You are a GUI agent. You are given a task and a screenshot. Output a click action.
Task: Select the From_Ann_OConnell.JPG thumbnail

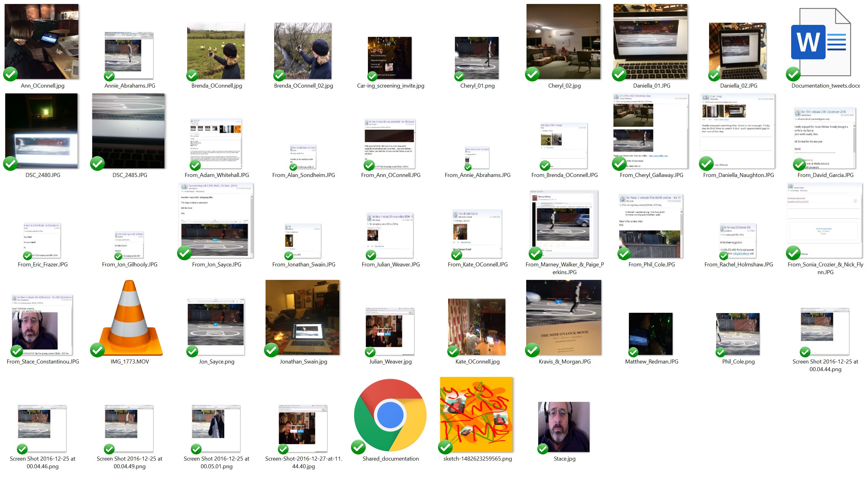point(390,144)
